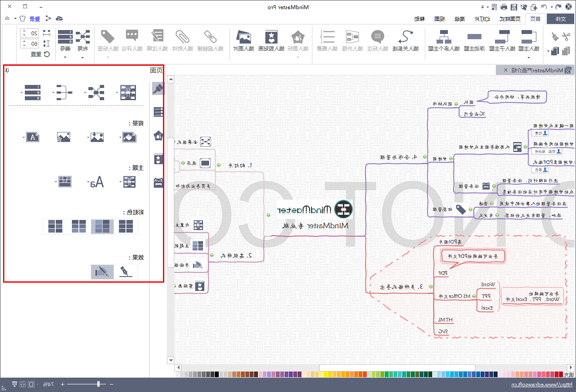Pick the black swatch in color palette

click(217, 374)
